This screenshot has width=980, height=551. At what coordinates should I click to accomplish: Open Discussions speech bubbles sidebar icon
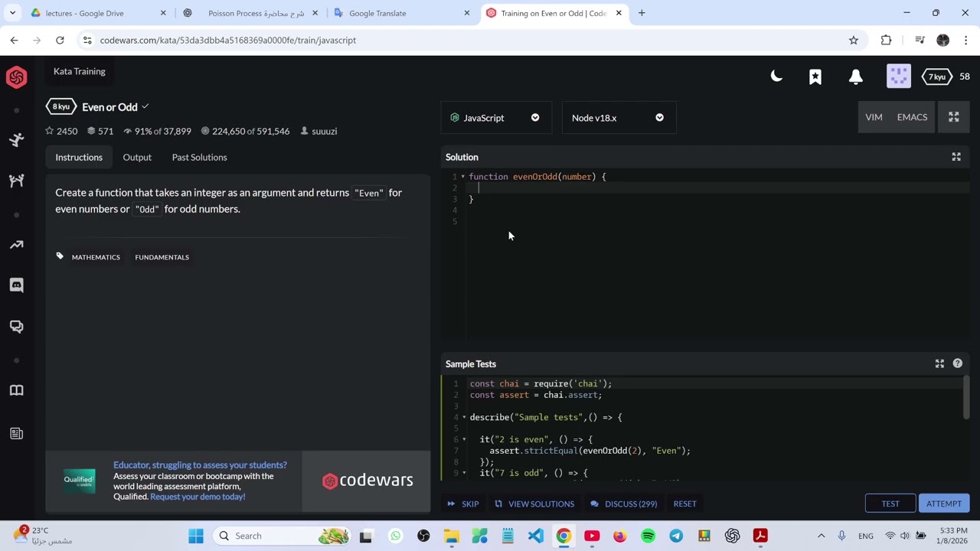16,326
